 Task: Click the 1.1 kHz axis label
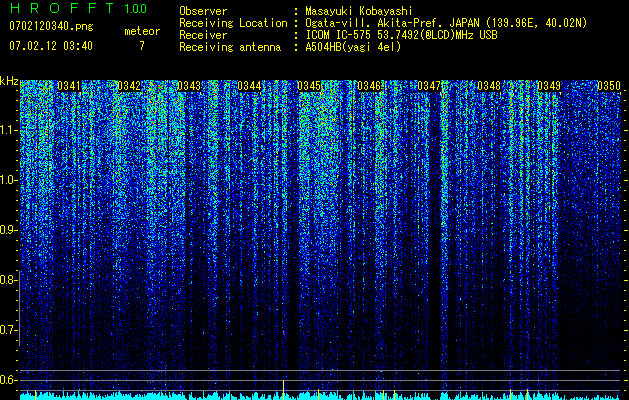8,130
